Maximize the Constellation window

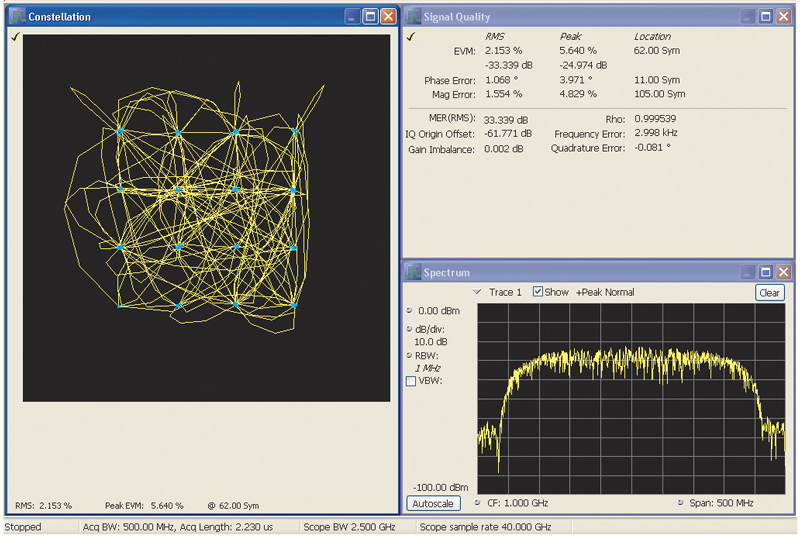(x=370, y=17)
